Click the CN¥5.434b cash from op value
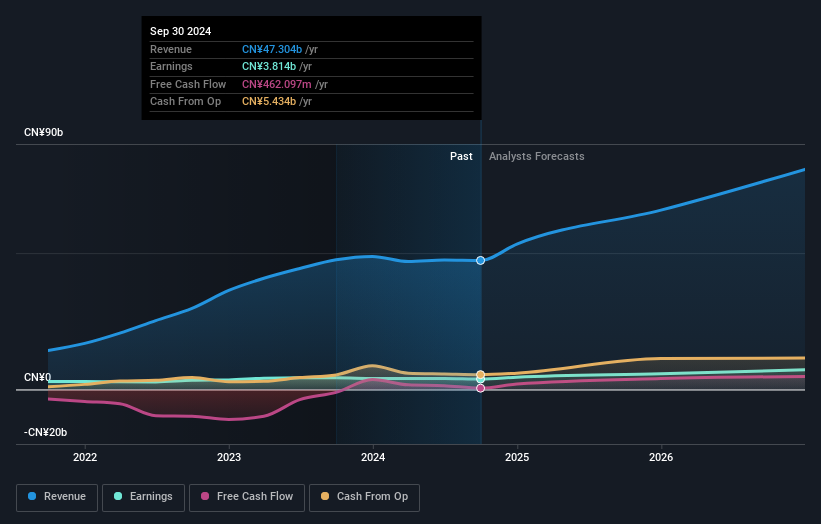The image size is (821, 524). tap(269, 102)
